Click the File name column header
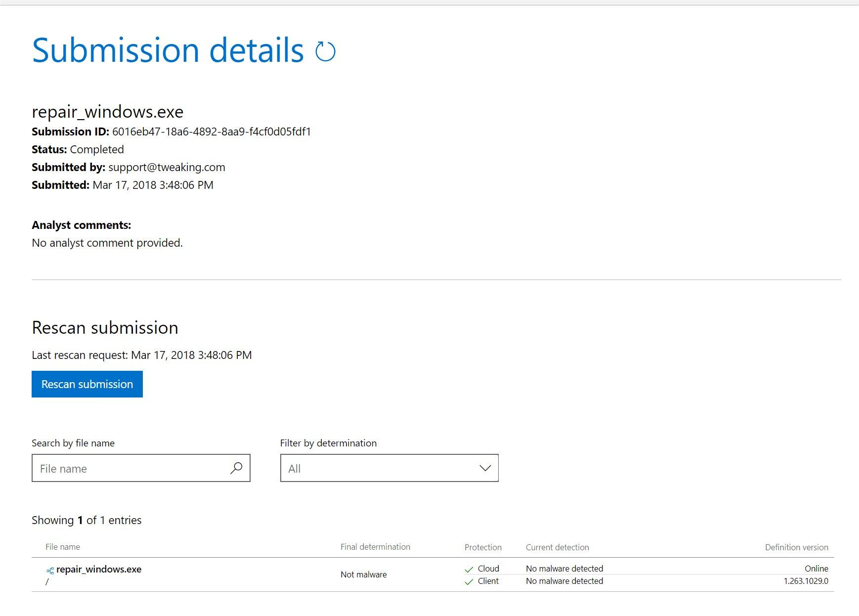859x616 pixels. (63, 547)
